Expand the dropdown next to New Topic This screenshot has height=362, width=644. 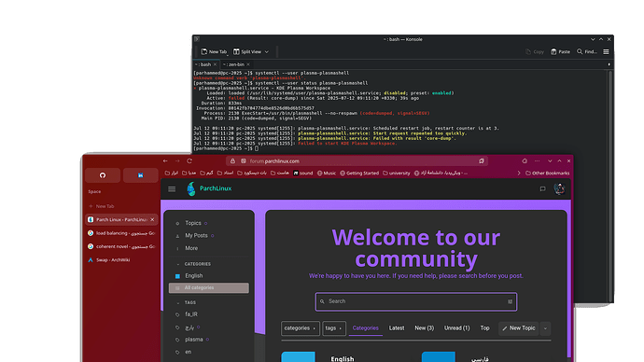[545, 328]
